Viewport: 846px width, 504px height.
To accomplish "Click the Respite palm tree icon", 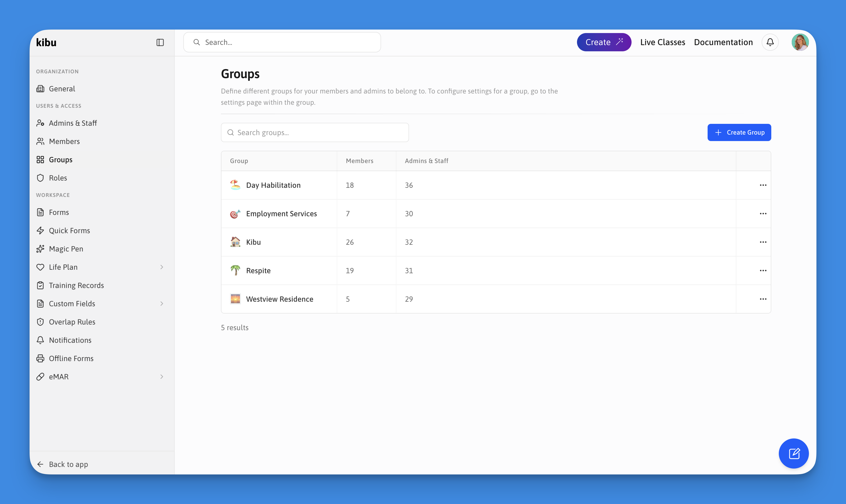I will [235, 270].
